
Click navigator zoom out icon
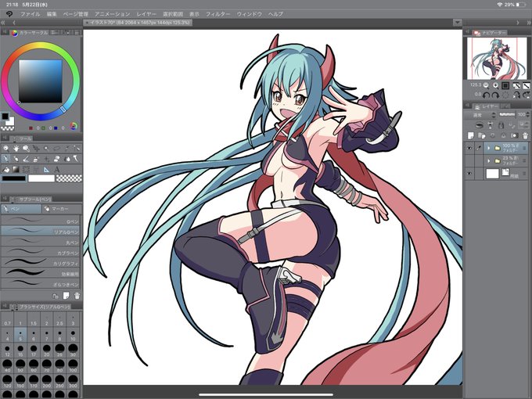(x=486, y=85)
